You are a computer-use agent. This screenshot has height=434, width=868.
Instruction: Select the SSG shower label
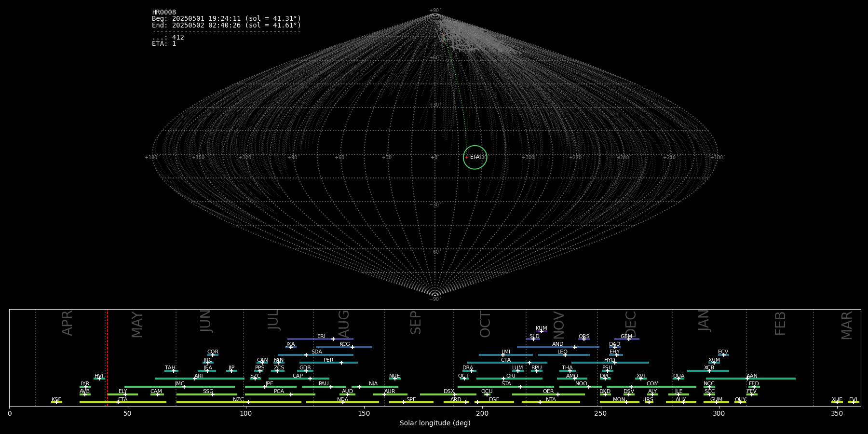[x=208, y=391]
